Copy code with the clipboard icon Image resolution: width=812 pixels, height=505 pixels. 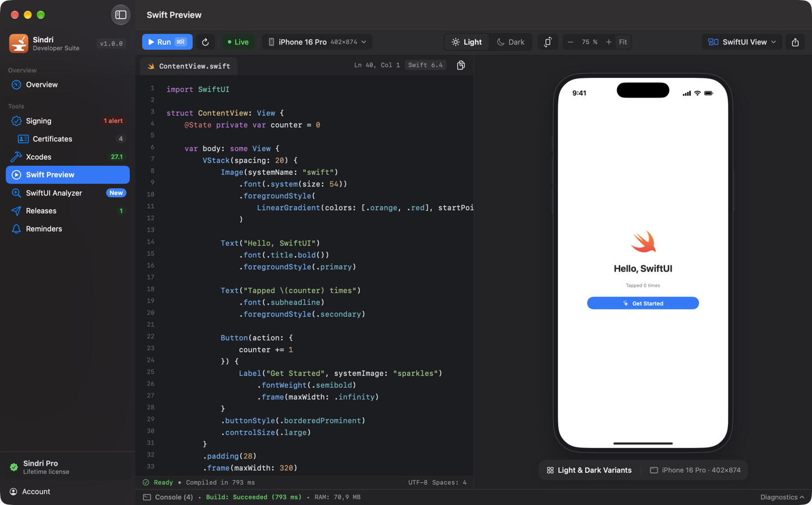click(461, 65)
